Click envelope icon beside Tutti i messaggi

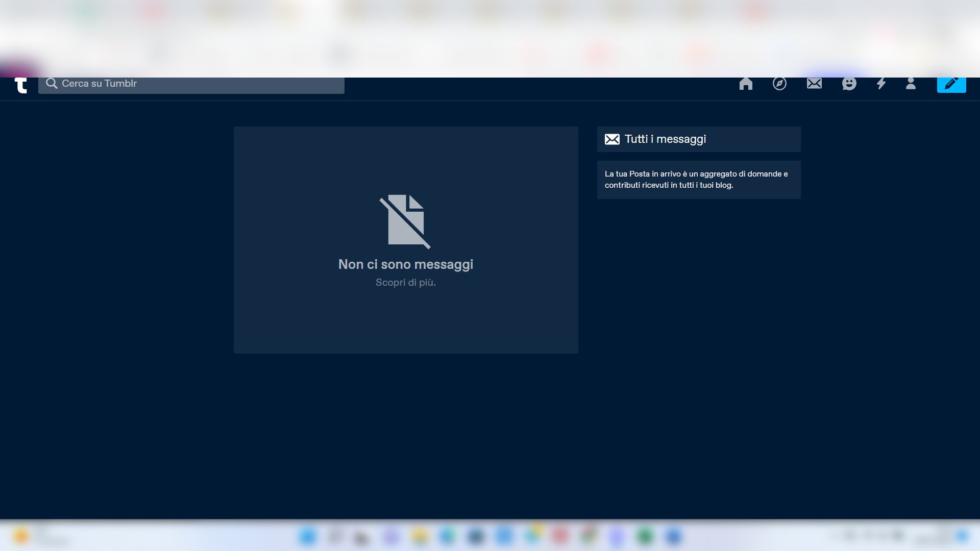(612, 139)
